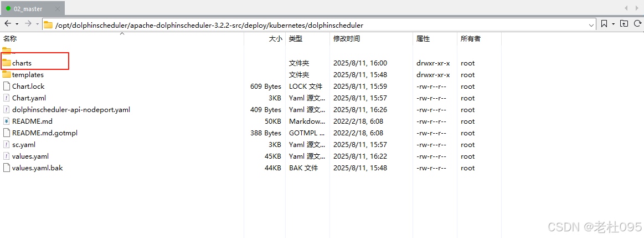Go to parent folder using the up-folder icon

pyautogui.click(x=624, y=24)
